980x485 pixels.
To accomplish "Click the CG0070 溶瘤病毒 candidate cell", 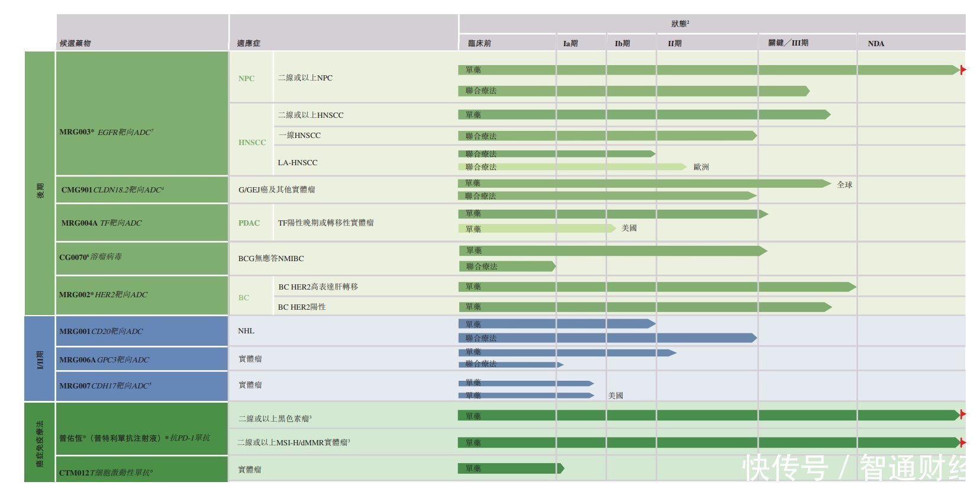I will click(x=91, y=257).
